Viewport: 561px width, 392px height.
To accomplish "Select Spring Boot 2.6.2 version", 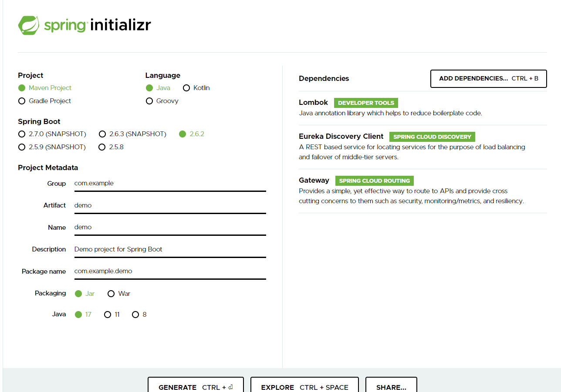I will (192, 134).
